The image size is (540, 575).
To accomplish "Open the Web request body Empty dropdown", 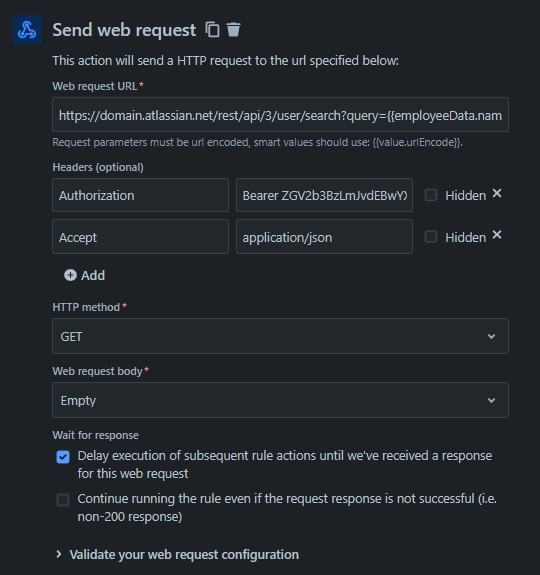I will coord(280,400).
